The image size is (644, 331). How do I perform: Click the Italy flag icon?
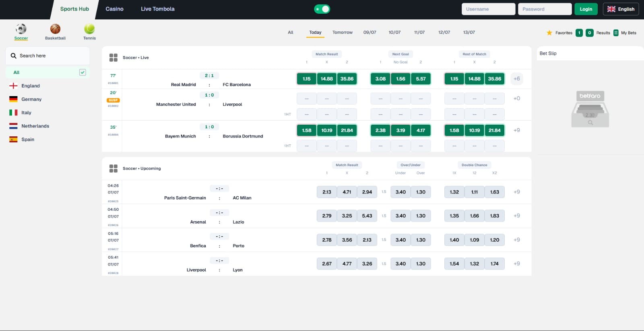13,113
